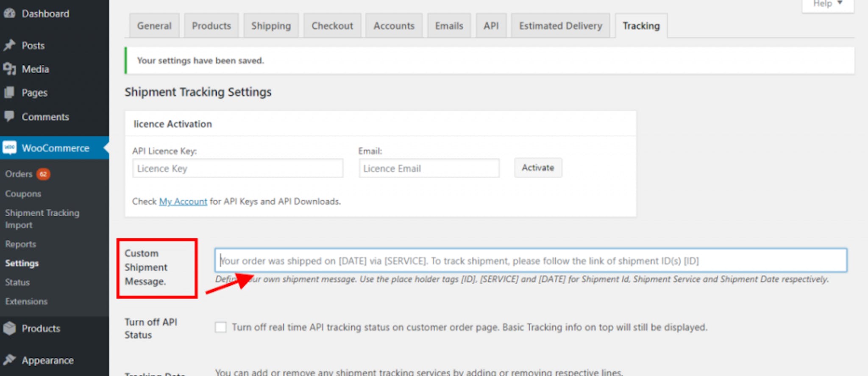Open Coupons under WooCommerce
Viewport: 868px width, 376px height.
(23, 194)
